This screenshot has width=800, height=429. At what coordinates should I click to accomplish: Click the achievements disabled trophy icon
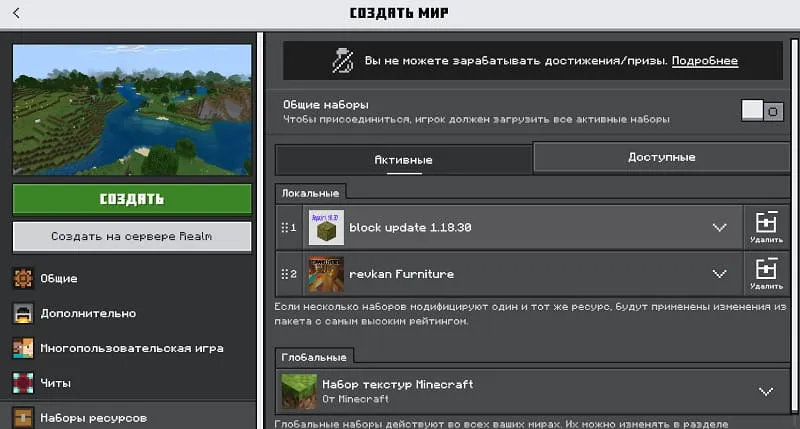coord(343,61)
